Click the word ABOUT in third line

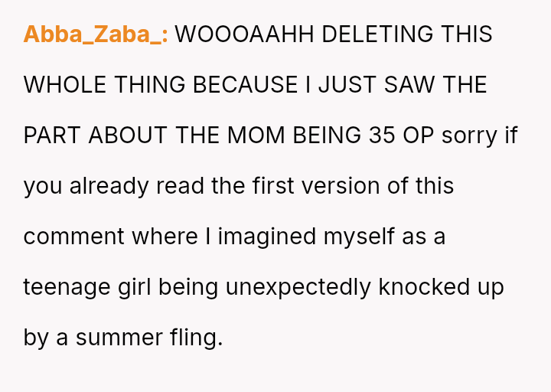[128, 136]
